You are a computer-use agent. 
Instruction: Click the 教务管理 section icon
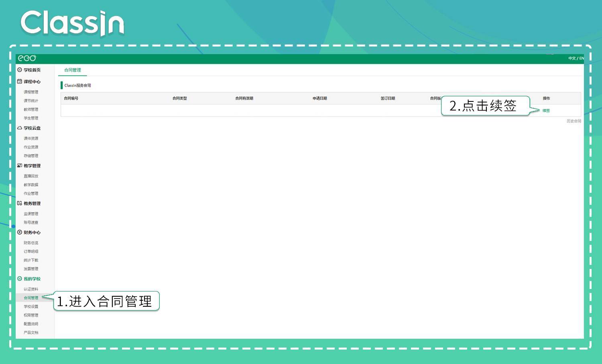pyautogui.click(x=20, y=203)
